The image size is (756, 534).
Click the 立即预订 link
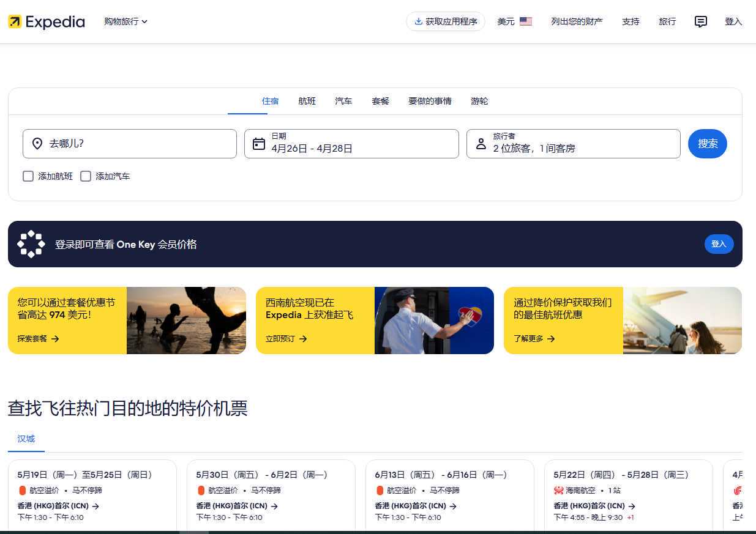tap(286, 338)
